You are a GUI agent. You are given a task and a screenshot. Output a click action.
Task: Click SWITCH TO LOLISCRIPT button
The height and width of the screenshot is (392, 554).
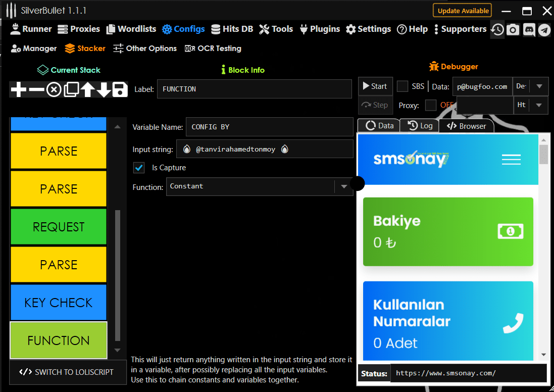(68, 372)
